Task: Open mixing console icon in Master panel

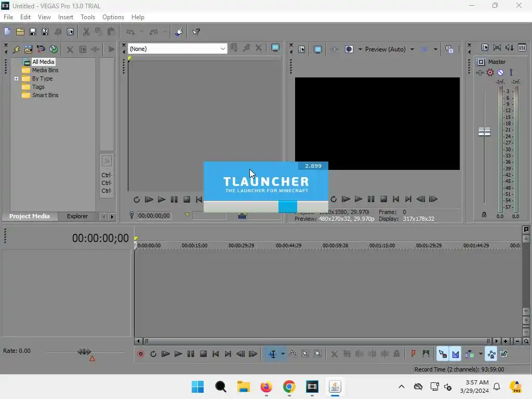Action: click(522, 48)
